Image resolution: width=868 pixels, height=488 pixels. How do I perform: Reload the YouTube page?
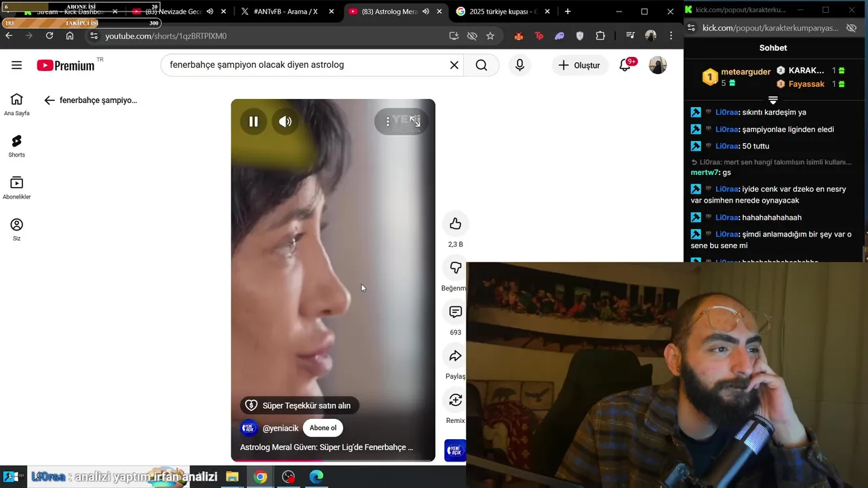click(50, 36)
